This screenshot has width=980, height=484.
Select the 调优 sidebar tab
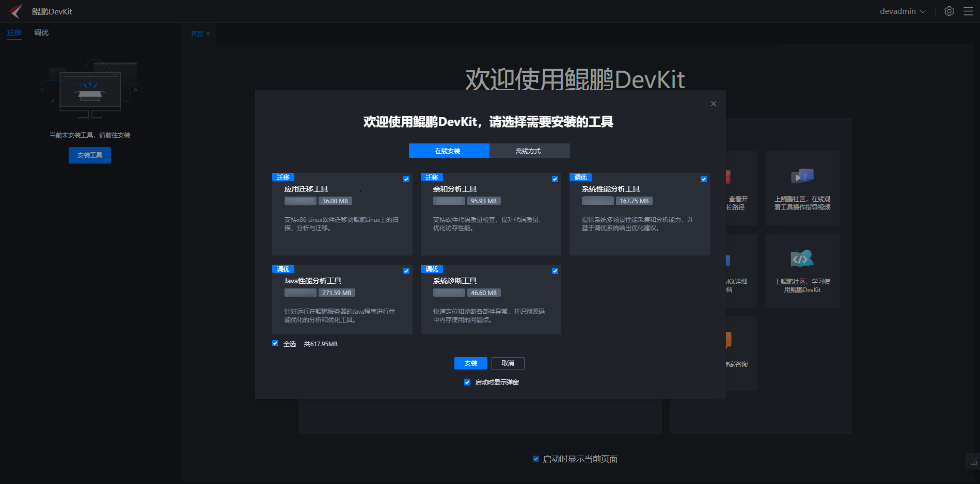pos(41,33)
